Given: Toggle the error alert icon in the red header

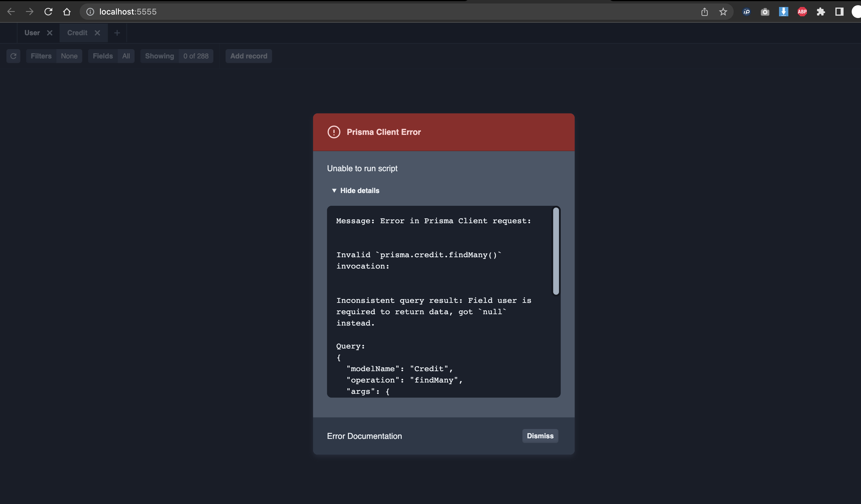Looking at the screenshot, I should coord(334,132).
